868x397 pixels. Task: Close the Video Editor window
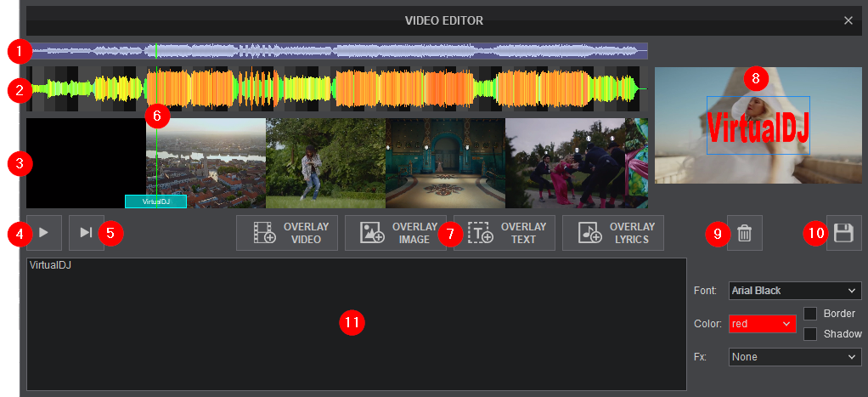click(x=848, y=20)
